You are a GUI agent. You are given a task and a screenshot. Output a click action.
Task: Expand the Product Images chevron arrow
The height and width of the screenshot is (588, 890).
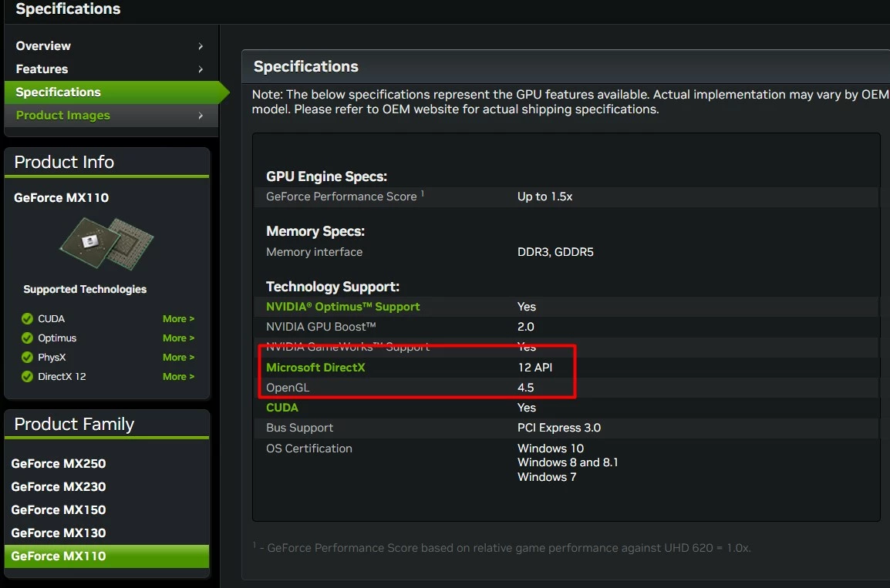point(201,116)
